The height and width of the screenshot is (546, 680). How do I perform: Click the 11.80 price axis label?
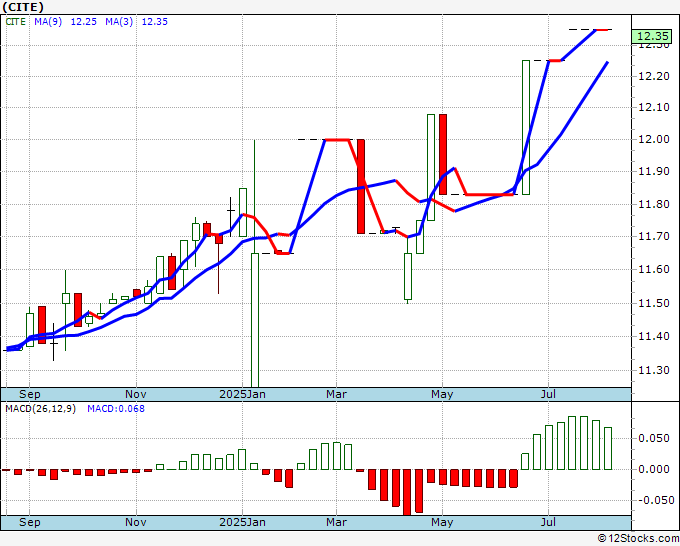[x=654, y=204]
